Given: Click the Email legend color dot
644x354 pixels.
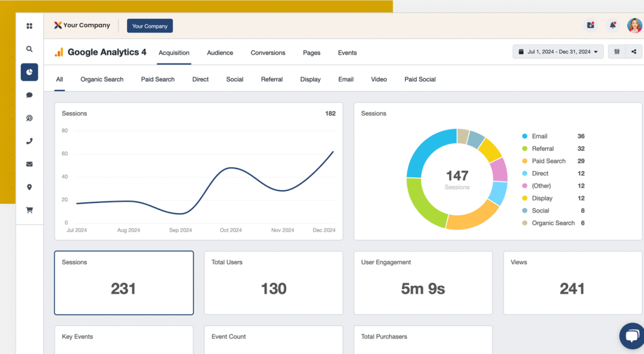Looking at the screenshot, I should coord(525,136).
